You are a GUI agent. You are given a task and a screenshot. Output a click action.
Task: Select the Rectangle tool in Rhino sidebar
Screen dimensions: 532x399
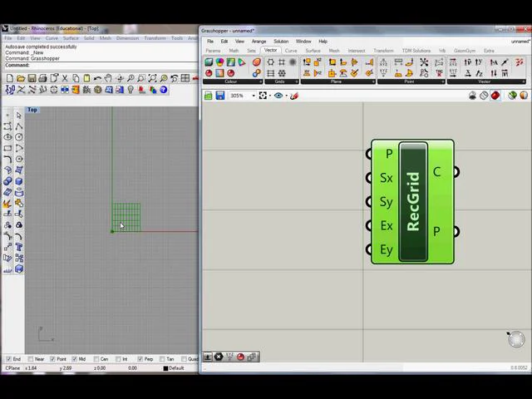(7, 148)
